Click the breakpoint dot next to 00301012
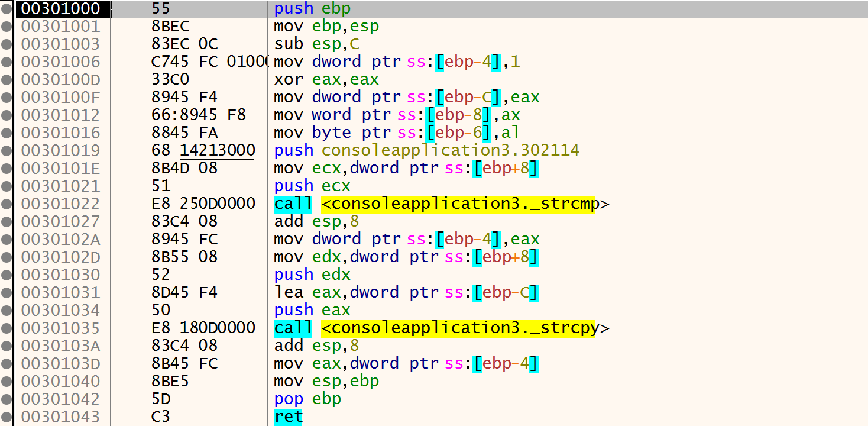This screenshot has height=426, width=868. tap(6, 115)
